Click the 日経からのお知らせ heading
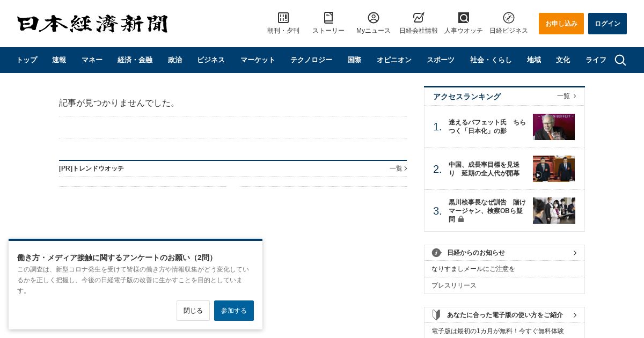Screen dimensions: 644x338 pos(476,253)
